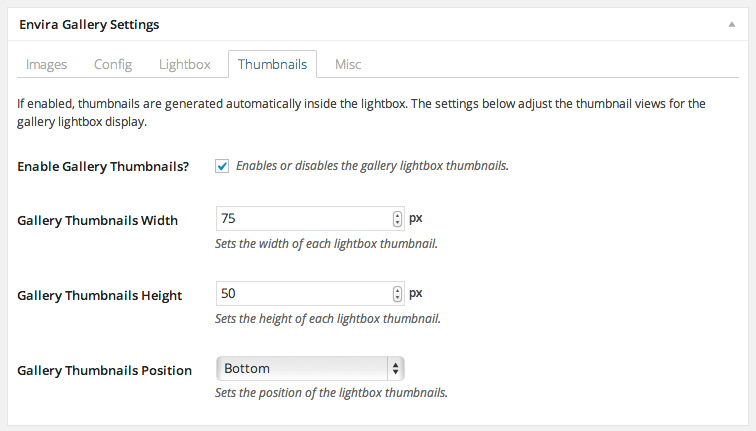Screen dimensions: 756x431
Task: Select the Thumbnails tab
Action: [x=272, y=64]
